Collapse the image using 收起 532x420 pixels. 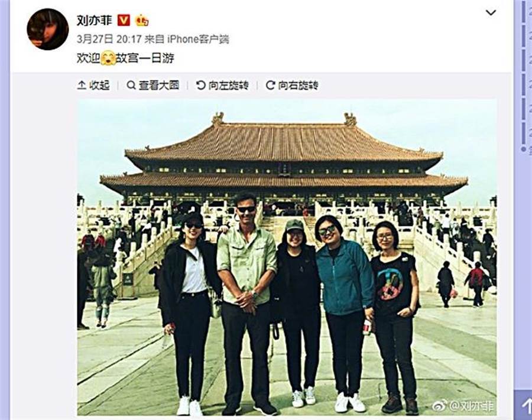tap(93, 85)
